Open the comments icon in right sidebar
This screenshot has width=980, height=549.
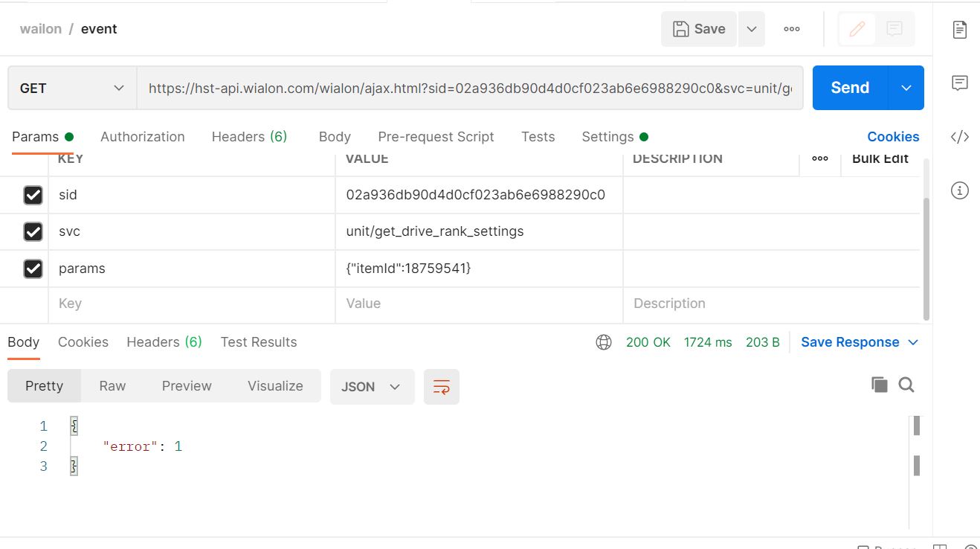coord(959,83)
